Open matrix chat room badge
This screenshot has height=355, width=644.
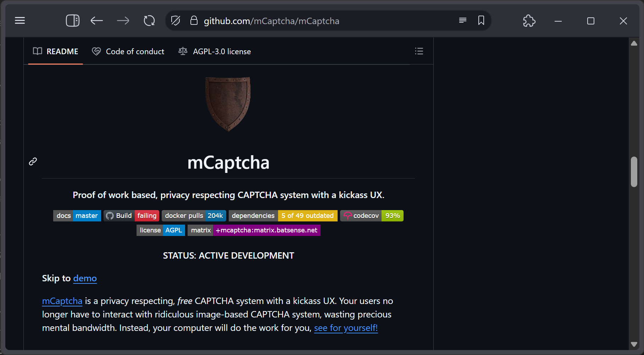tap(254, 230)
